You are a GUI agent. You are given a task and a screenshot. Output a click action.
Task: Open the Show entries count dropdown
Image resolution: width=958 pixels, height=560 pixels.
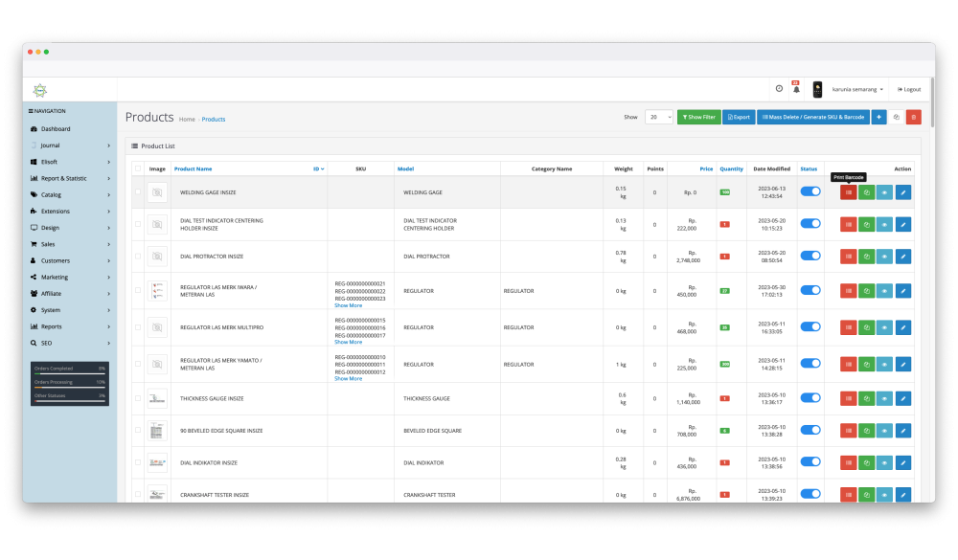(659, 117)
